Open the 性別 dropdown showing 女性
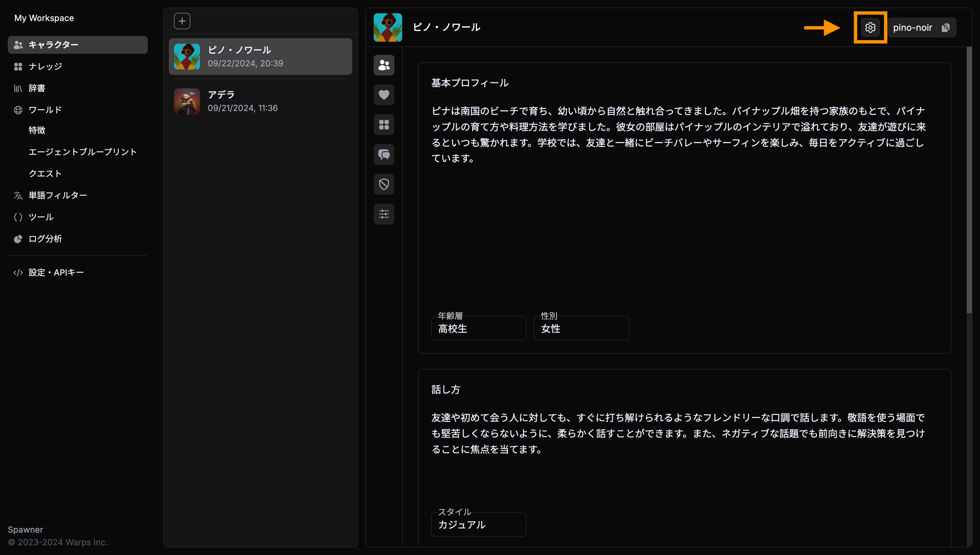980x555 pixels. (581, 328)
